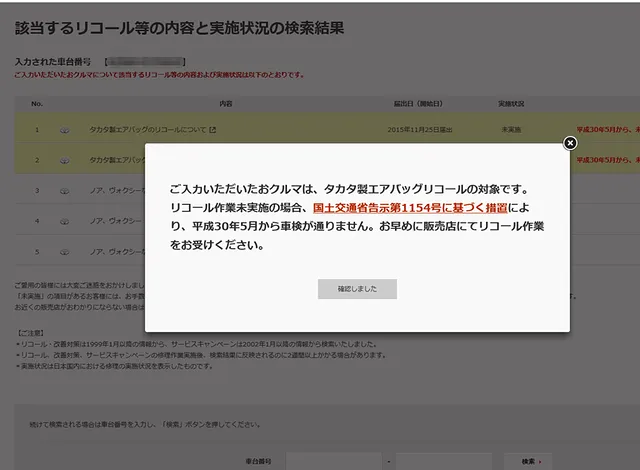
Task: Click the external link icon in row 1
Action: click(212, 130)
